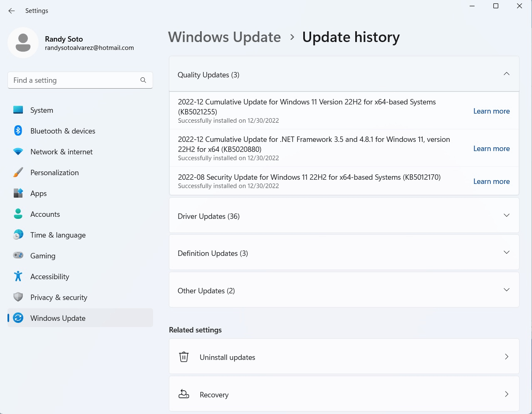Open Network & internet settings

point(80,152)
